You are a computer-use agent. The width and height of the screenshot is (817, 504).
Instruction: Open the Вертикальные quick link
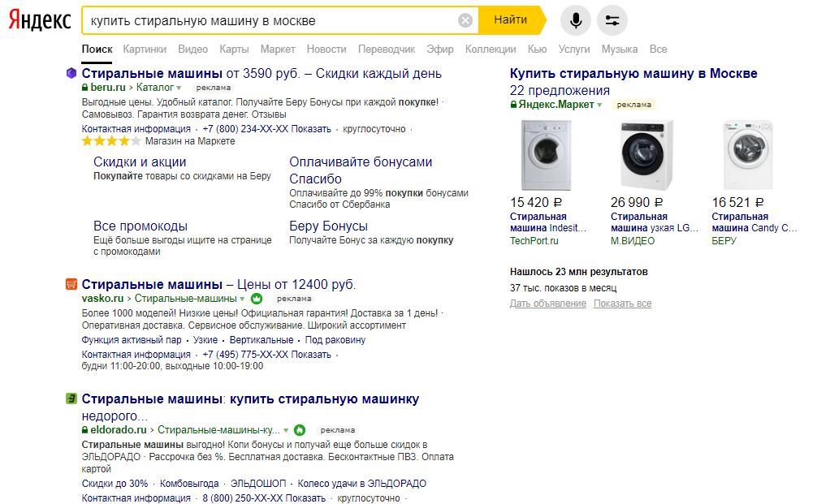point(262,340)
